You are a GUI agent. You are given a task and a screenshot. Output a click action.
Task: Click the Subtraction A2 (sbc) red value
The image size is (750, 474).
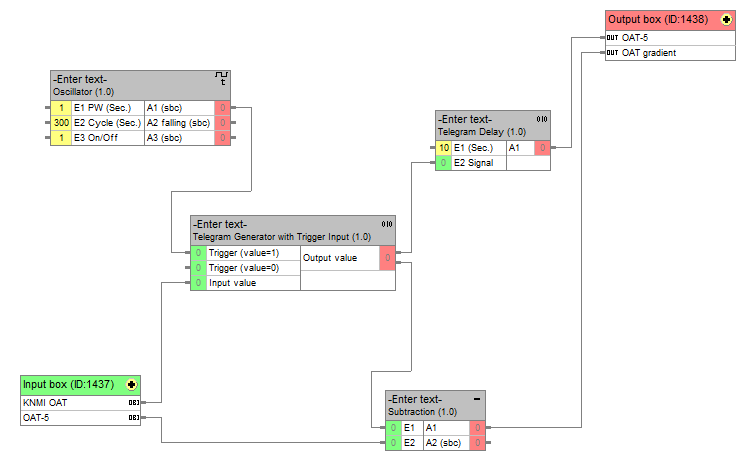(477, 443)
